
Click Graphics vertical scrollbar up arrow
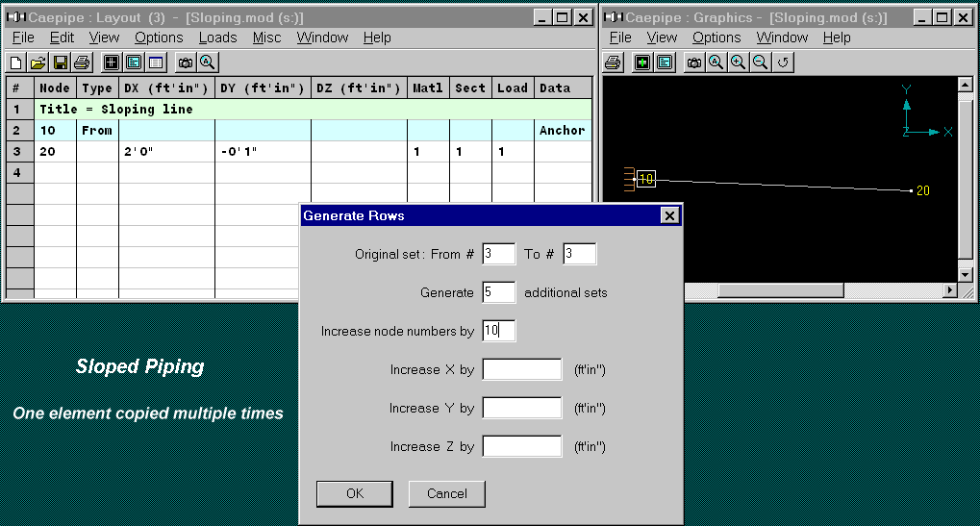(965, 85)
